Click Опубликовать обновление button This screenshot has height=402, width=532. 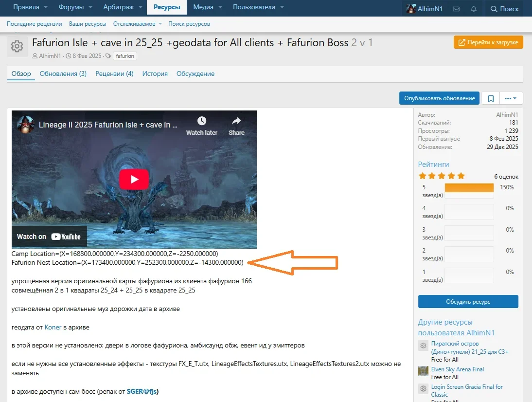[439, 98]
